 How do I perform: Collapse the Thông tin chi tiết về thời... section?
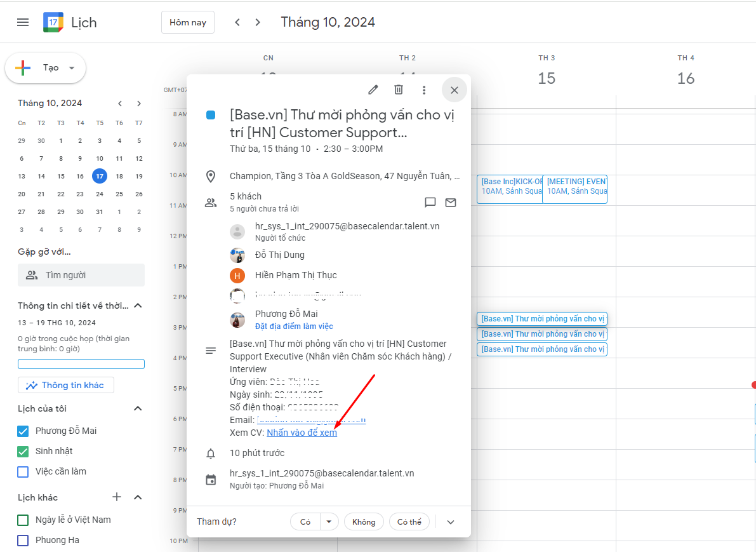138,306
